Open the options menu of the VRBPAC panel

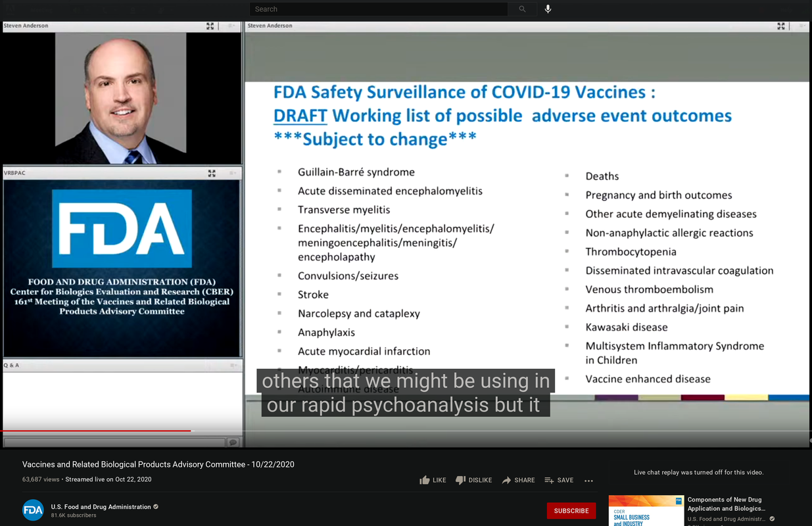pos(231,173)
